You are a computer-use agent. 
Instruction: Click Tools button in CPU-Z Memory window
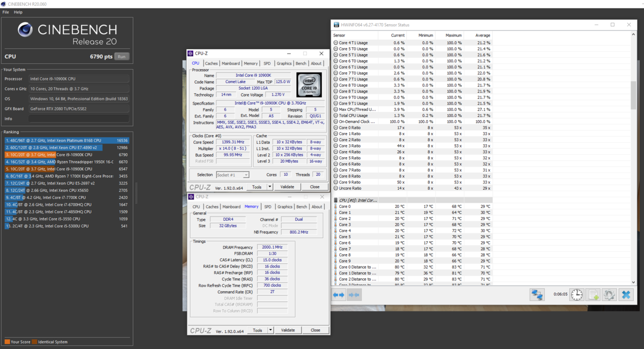point(258,330)
